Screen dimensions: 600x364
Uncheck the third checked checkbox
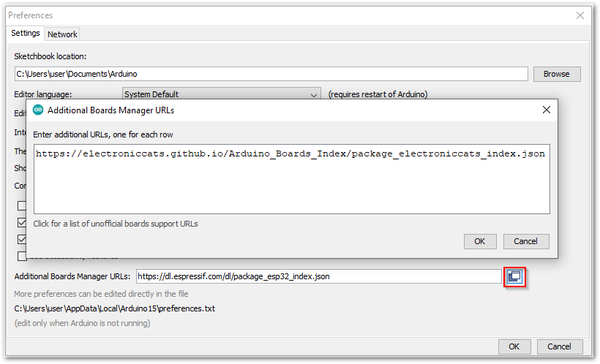click(22, 239)
